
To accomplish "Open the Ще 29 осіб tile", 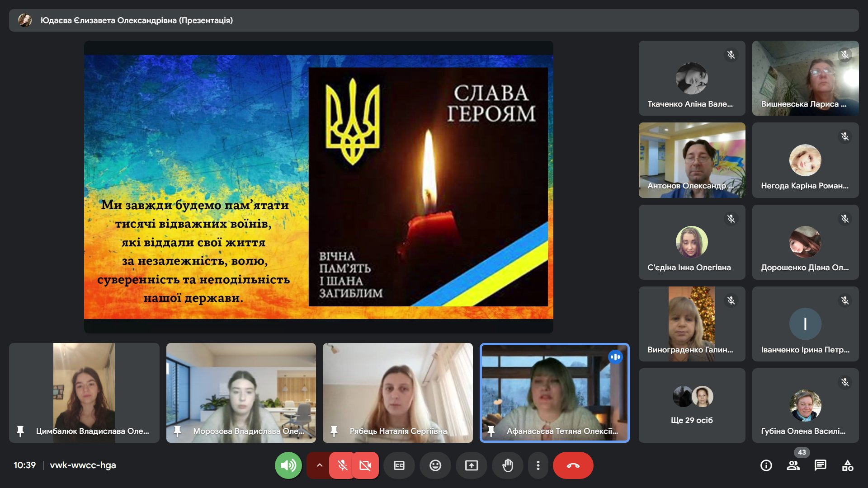I will tap(692, 405).
